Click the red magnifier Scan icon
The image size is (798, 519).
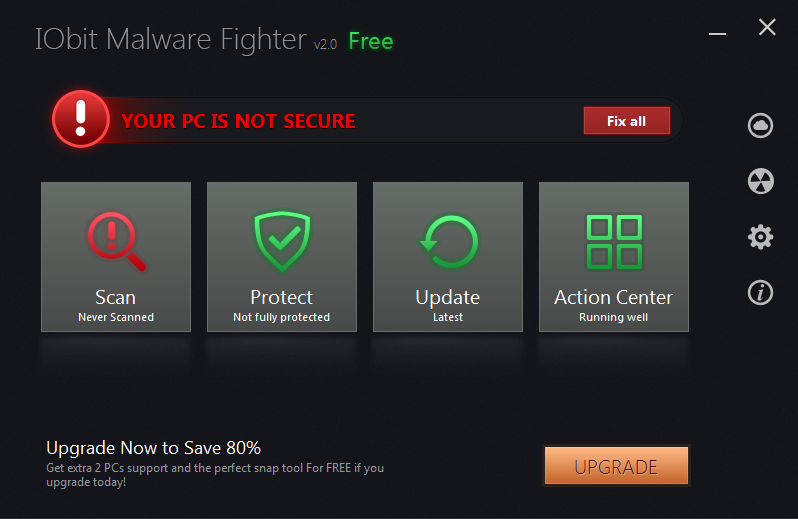coord(117,241)
